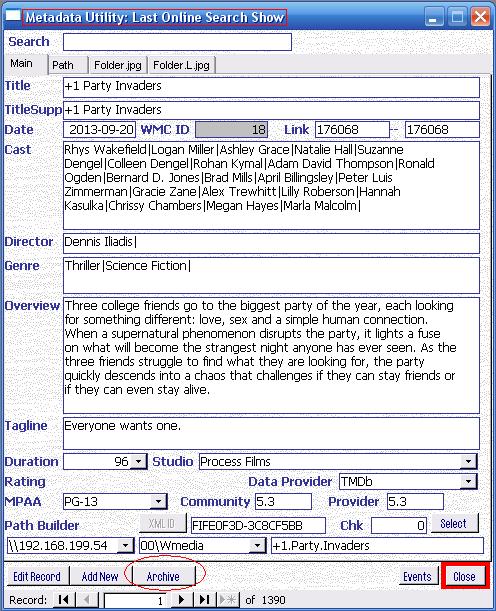Click the Close button at bottom
The width and height of the screenshot is (496, 611).
point(464,576)
